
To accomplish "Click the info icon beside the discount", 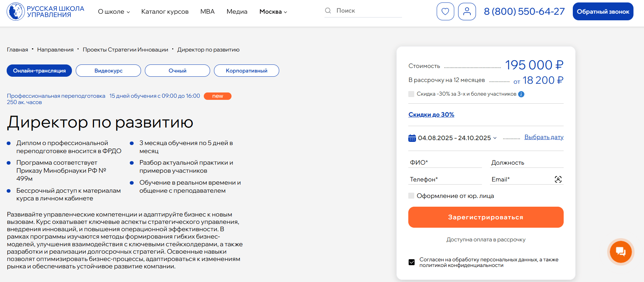I will (521, 94).
